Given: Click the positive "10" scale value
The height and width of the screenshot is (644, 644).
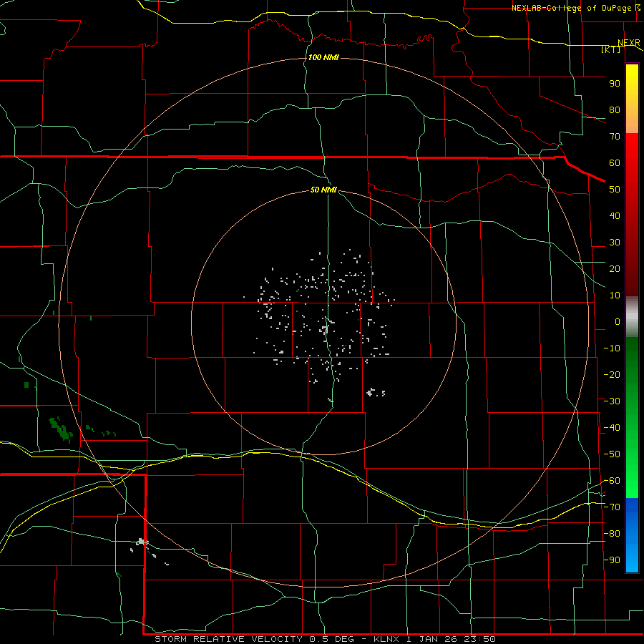Looking at the screenshot, I should click(x=615, y=296).
